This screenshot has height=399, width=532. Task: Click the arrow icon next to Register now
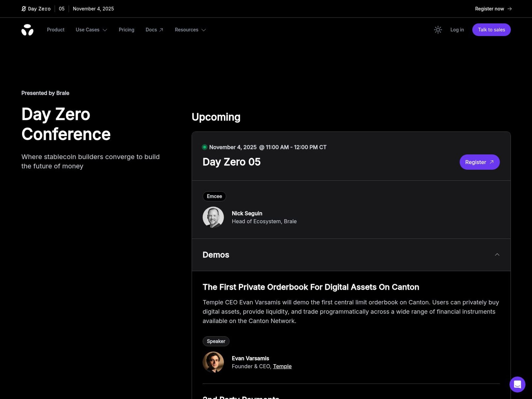click(x=510, y=9)
